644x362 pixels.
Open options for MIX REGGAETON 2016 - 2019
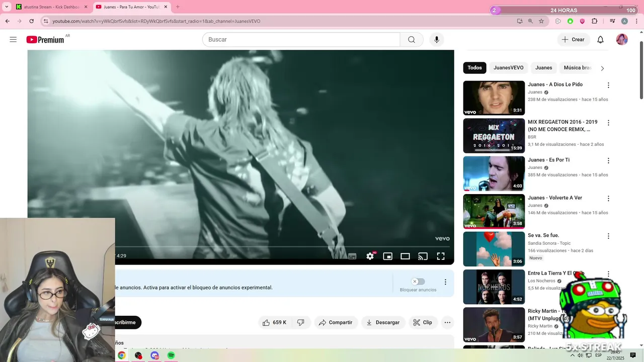608,123
